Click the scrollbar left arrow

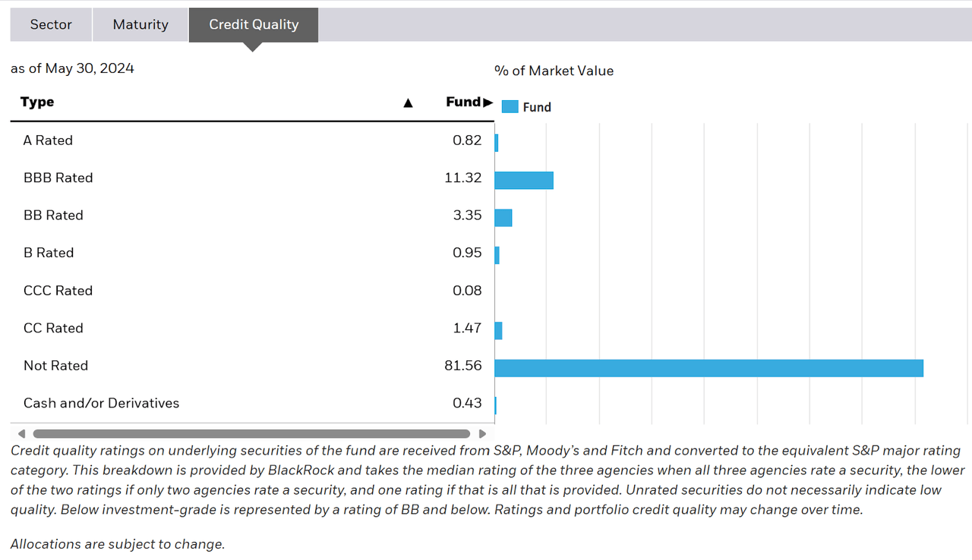(21, 434)
